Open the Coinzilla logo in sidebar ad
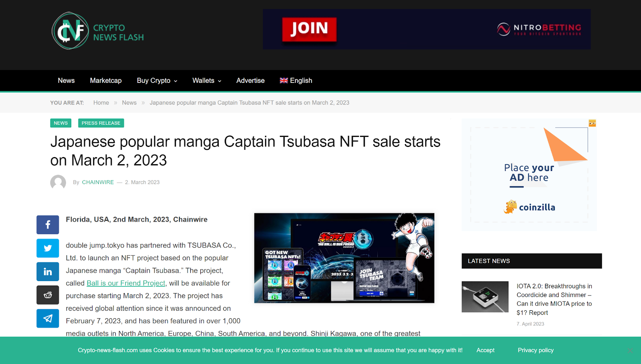This screenshot has height=364, width=641. pyautogui.click(x=529, y=207)
